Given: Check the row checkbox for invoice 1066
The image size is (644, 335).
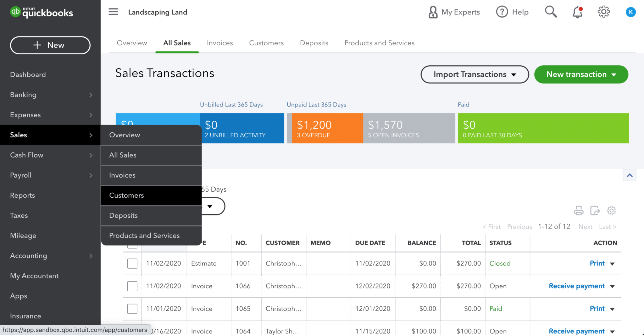Looking at the screenshot, I should (x=132, y=286).
